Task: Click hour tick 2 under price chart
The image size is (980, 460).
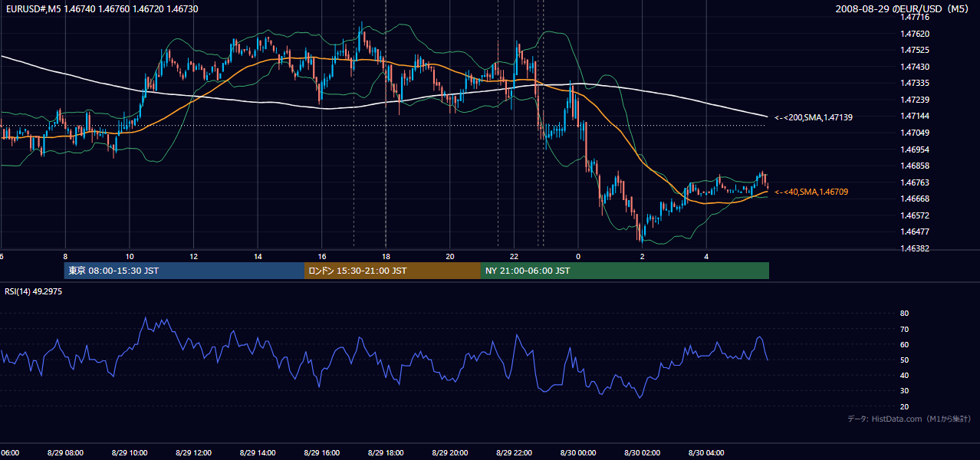Action: [x=642, y=256]
